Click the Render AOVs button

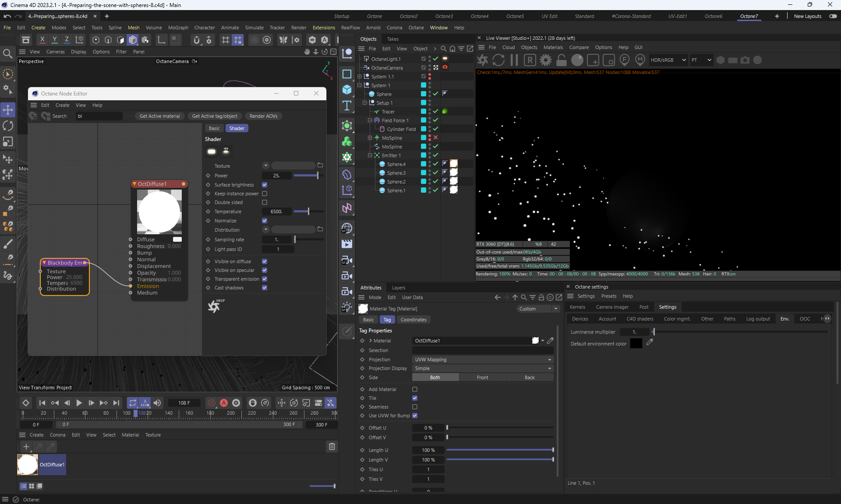coord(263,116)
